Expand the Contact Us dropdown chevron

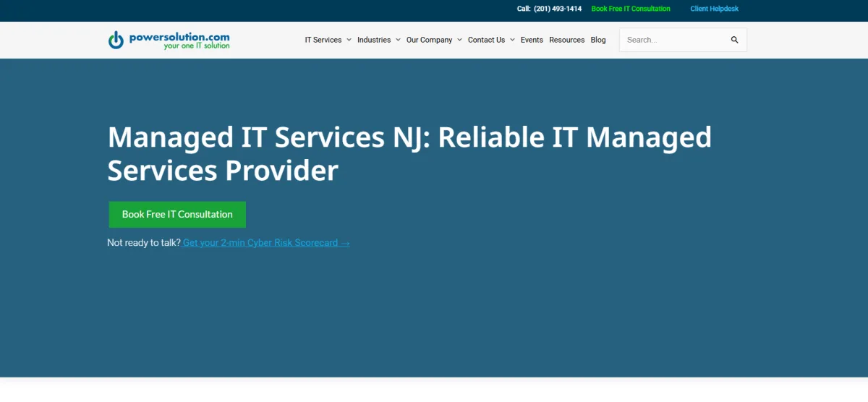[512, 40]
